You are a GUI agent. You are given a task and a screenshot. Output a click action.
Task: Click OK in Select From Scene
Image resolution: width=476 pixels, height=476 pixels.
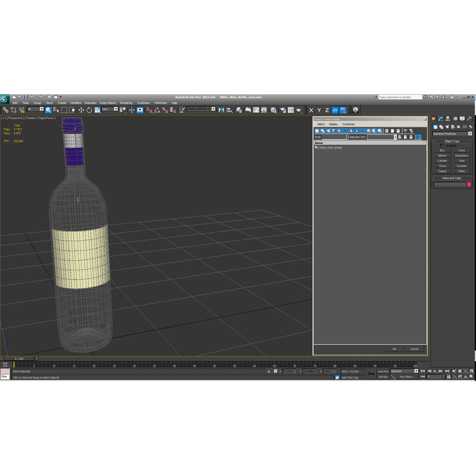point(394,349)
